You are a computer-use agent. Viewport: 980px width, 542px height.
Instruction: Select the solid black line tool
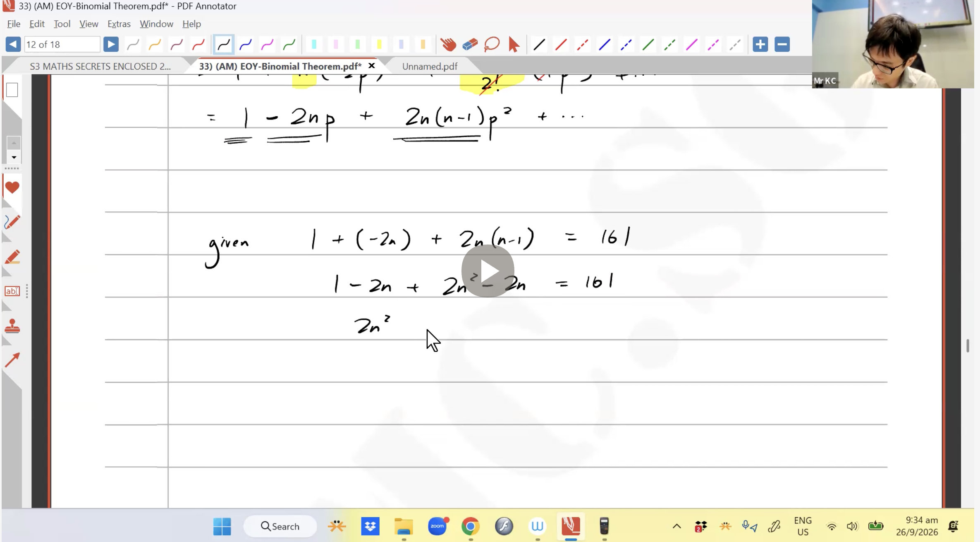(539, 44)
